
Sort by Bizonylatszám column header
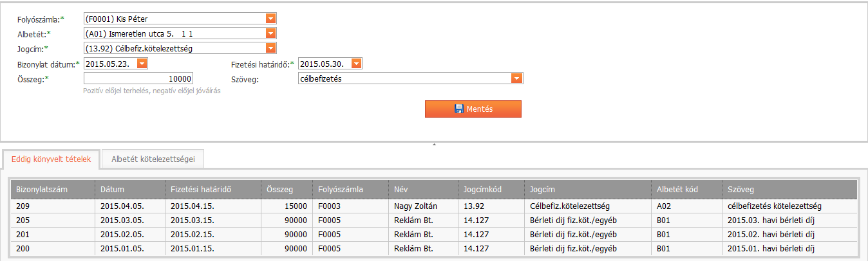click(42, 190)
